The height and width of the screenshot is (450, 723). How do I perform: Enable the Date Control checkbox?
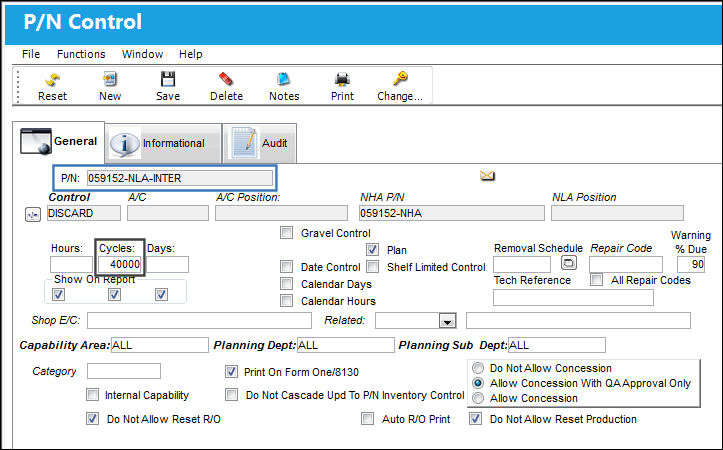tap(286, 267)
